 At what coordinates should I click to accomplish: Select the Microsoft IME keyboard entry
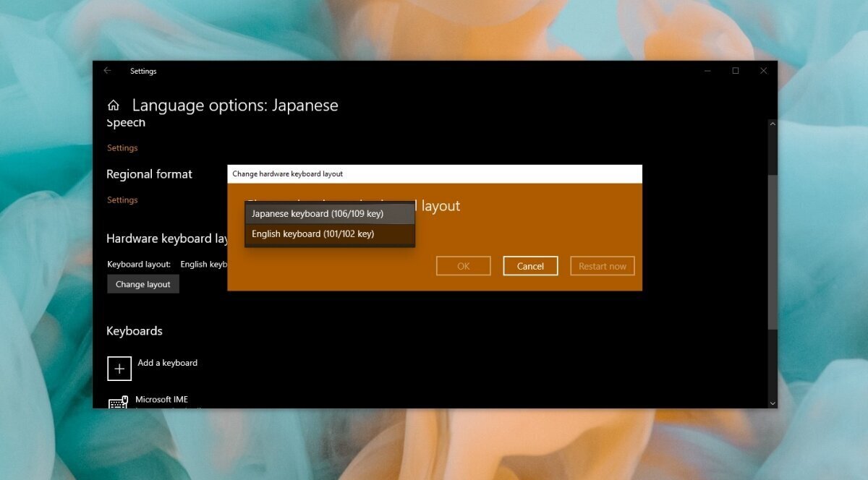[163, 398]
